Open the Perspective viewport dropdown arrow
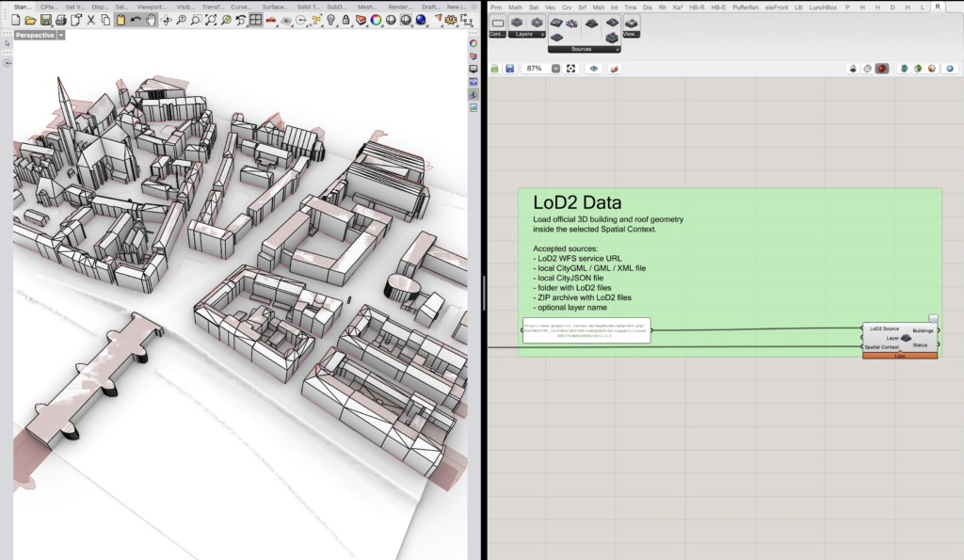The width and height of the screenshot is (964, 560). 61,35
